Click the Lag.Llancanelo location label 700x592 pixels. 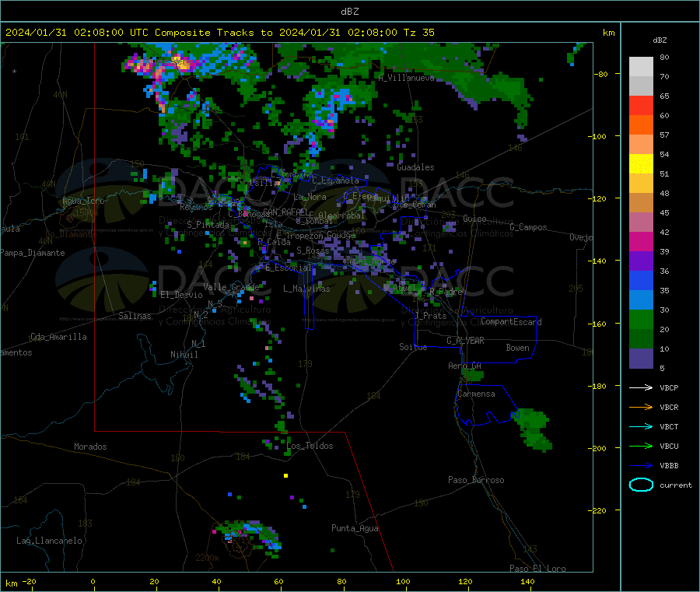coord(49,541)
